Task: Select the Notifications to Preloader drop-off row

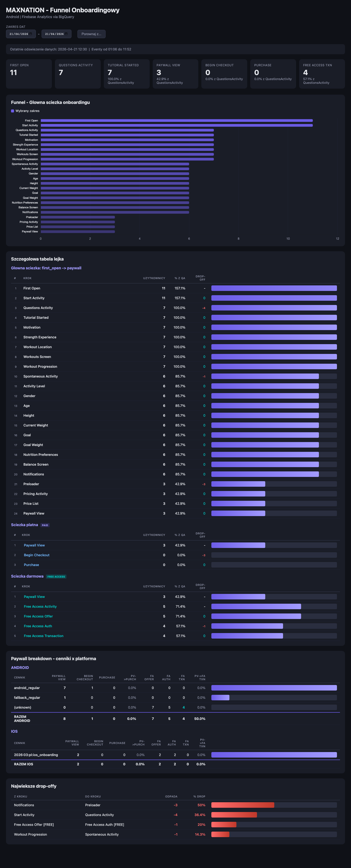Action: pos(175,805)
